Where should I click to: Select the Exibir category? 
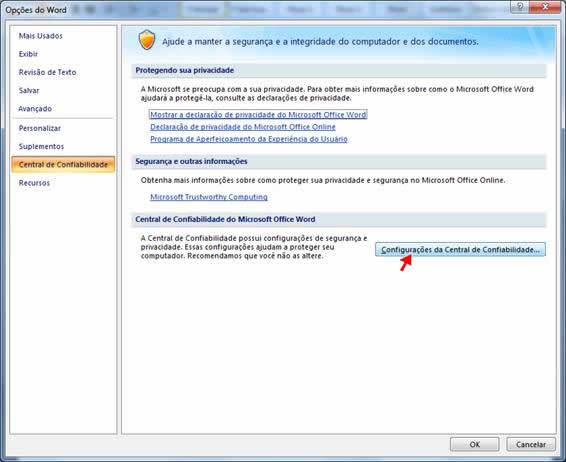point(28,54)
